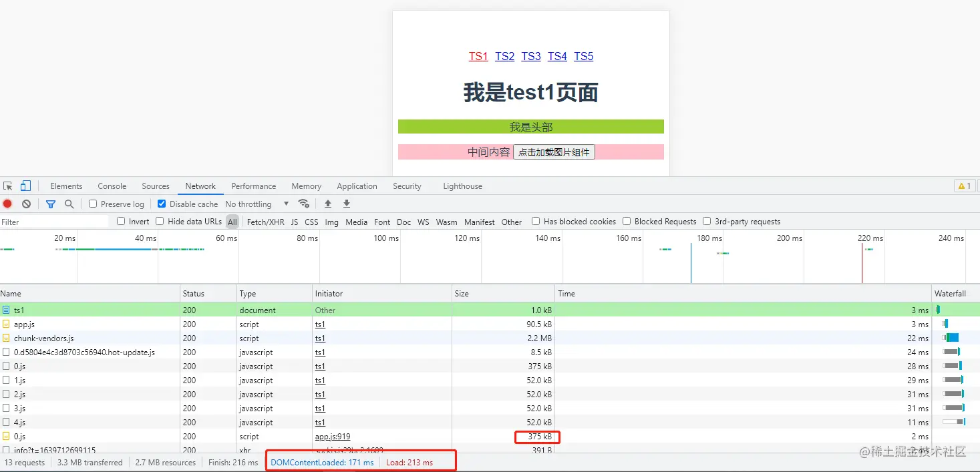980x472 pixels.
Task: Filter requests by JS type
Action: click(x=295, y=222)
